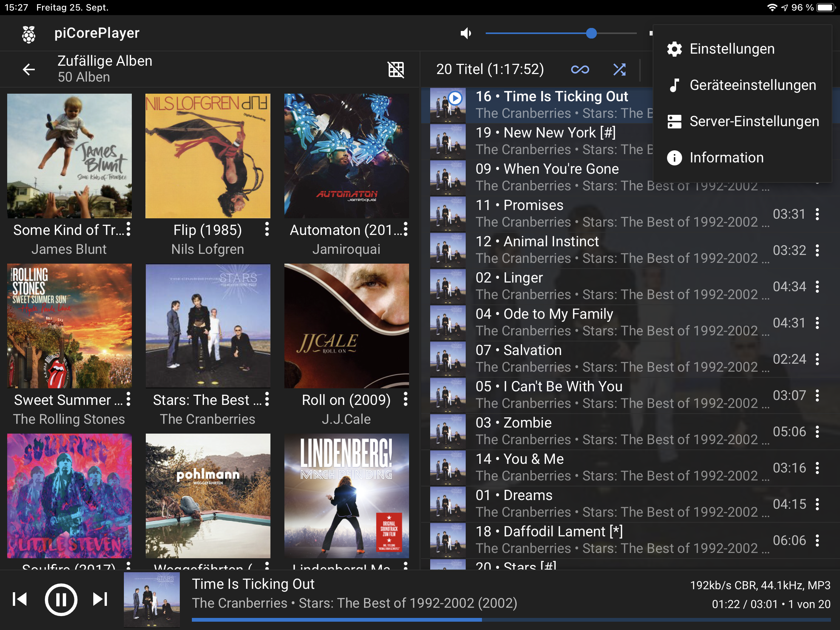The width and height of the screenshot is (840, 630).
Task: Open Little Steven Soulfire album cover
Action: point(69,496)
